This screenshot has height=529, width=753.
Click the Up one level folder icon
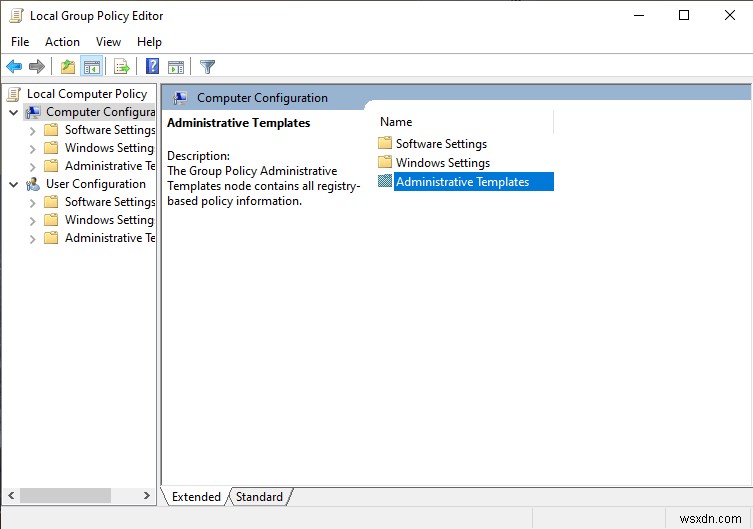(68, 66)
